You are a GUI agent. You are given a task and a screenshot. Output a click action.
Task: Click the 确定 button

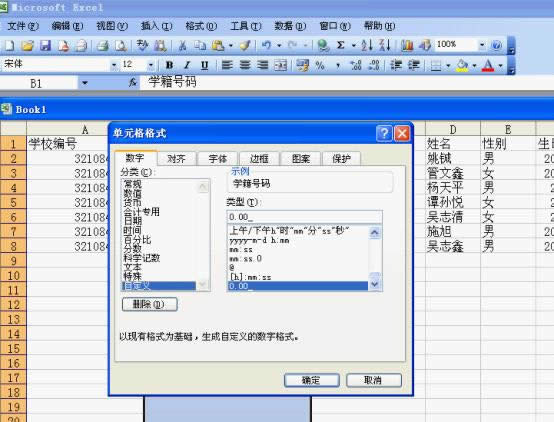pos(312,380)
